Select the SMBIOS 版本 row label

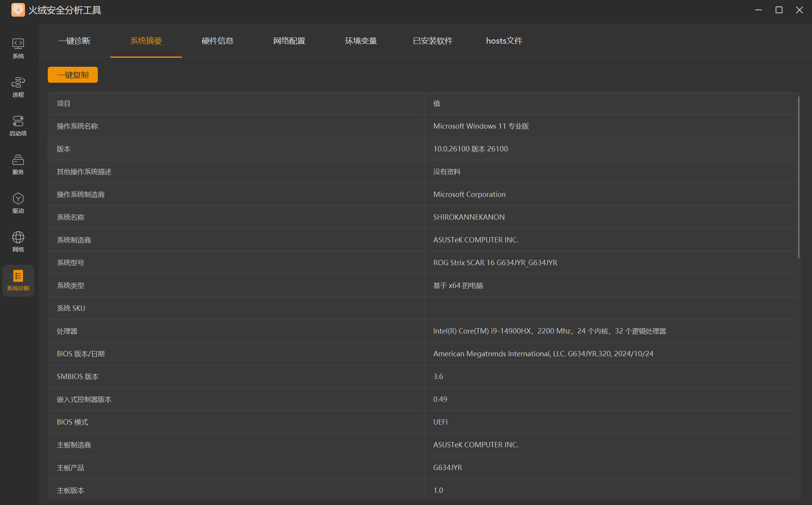pos(78,376)
